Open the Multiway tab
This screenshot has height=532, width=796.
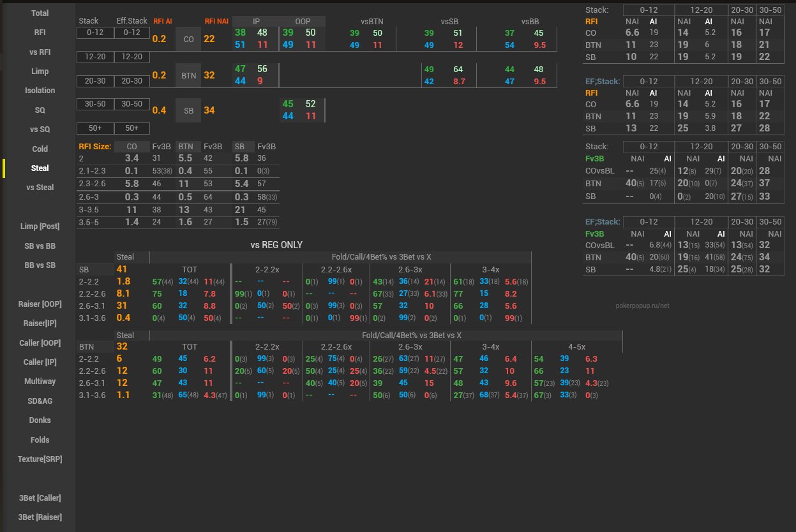point(40,381)
